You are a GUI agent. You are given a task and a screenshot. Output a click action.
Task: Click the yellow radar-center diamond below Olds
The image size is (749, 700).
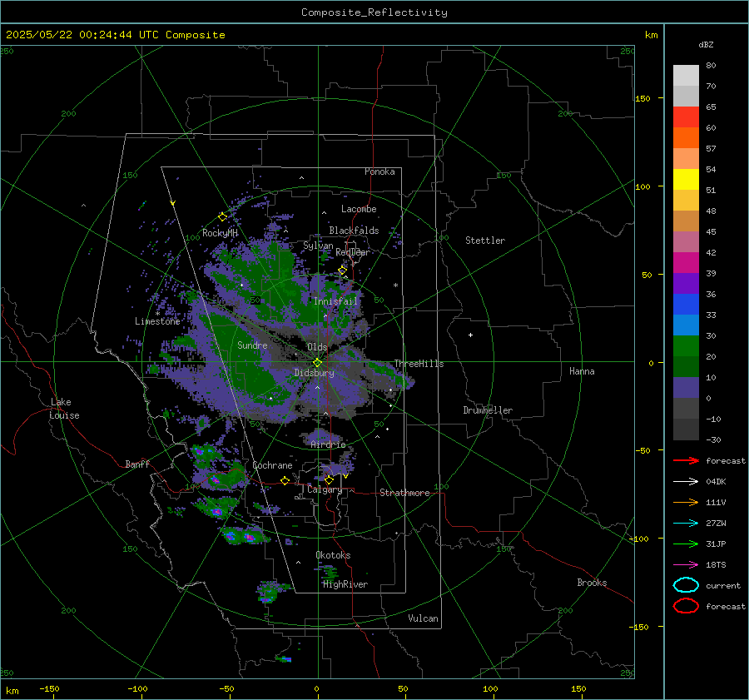[x=317, y=363]
